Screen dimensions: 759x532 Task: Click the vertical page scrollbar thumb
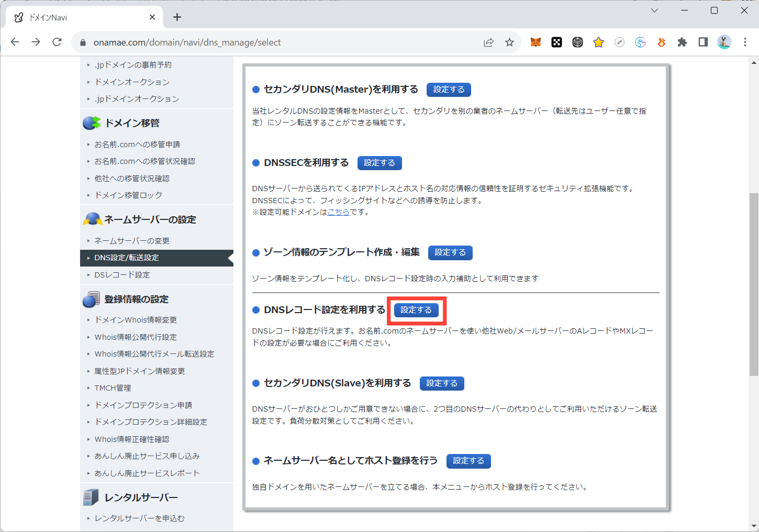click(x=754, y=283)
